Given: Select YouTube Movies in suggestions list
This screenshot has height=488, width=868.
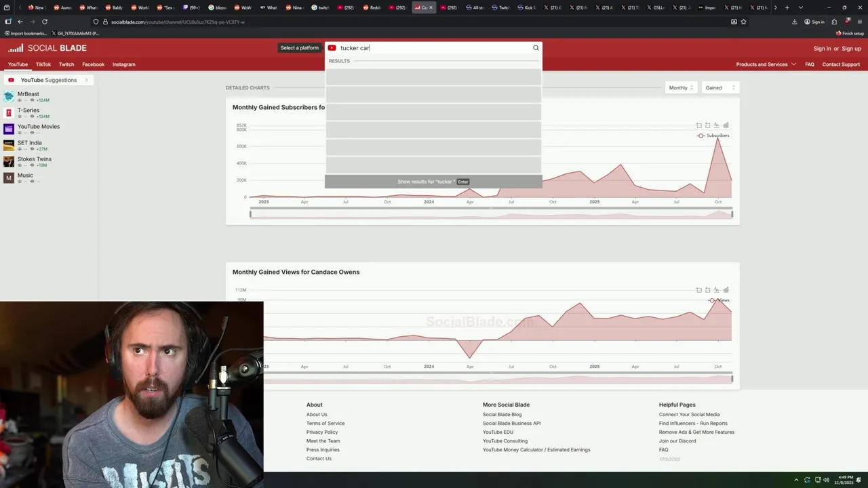Looking at the screenshot, I should [39, 127].
